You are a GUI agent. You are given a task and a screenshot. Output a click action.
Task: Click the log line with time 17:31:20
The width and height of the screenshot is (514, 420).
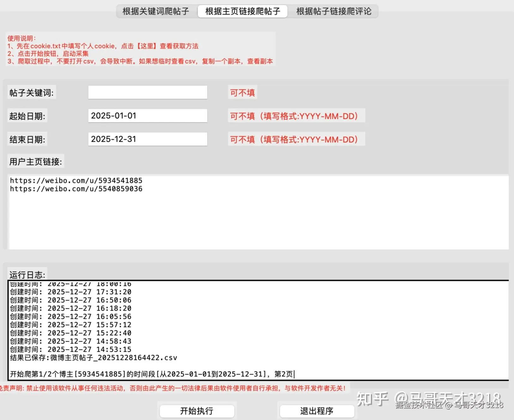point(71,292)
